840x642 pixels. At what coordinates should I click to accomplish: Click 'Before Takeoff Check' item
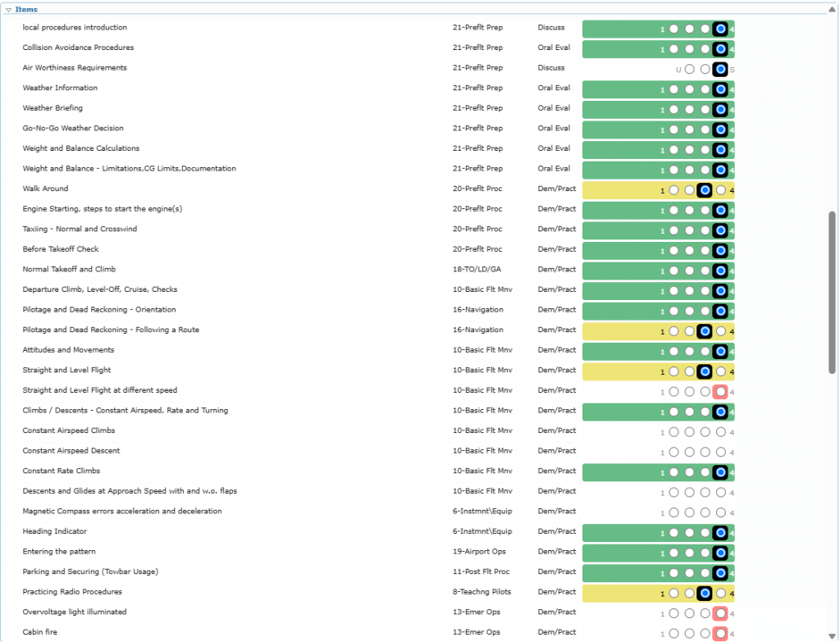[61, 249]
